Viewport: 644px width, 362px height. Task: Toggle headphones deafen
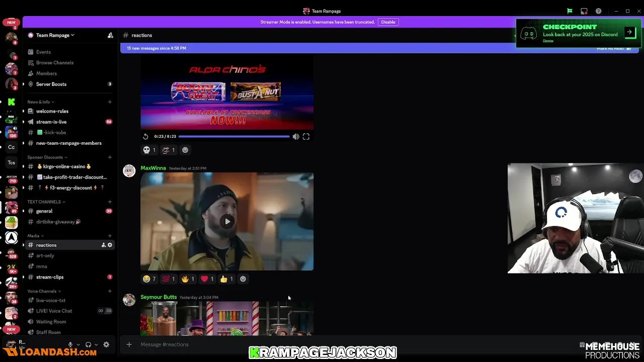[x=88, y=344]
